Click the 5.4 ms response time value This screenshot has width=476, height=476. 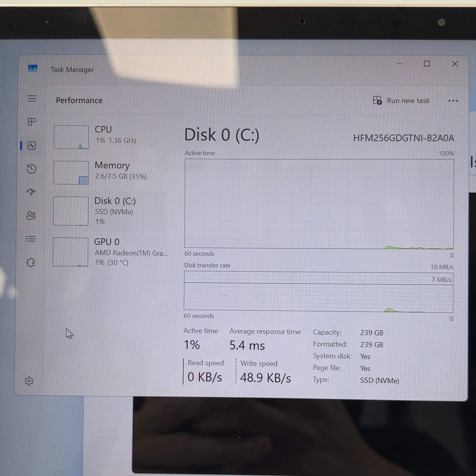click(x=247, y=345)
